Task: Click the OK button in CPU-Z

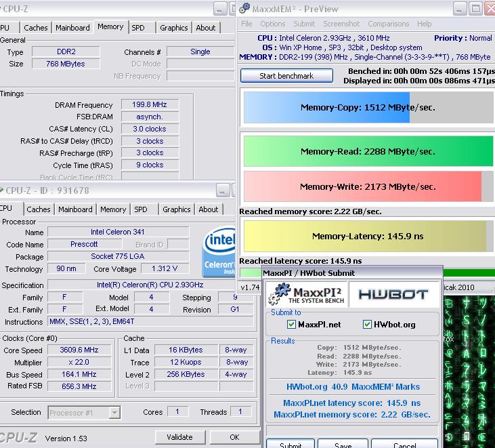Action: pyautogui.click(x=234, y=437)
